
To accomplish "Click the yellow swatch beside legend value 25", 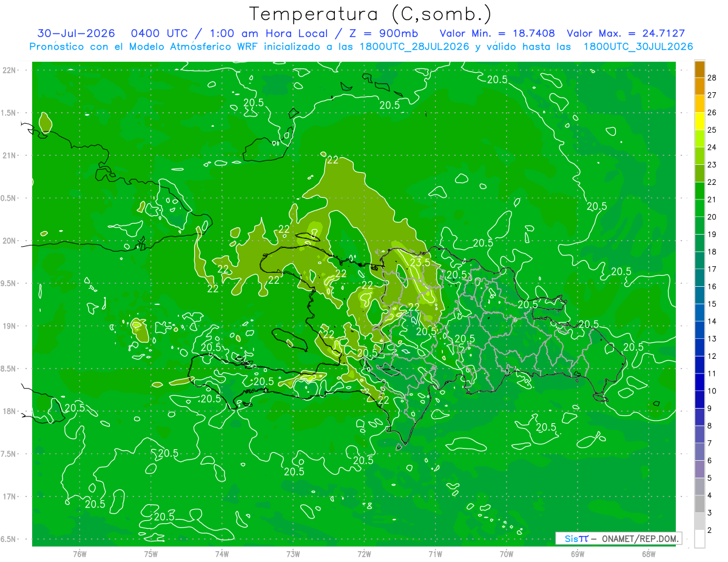I will 700,121.
